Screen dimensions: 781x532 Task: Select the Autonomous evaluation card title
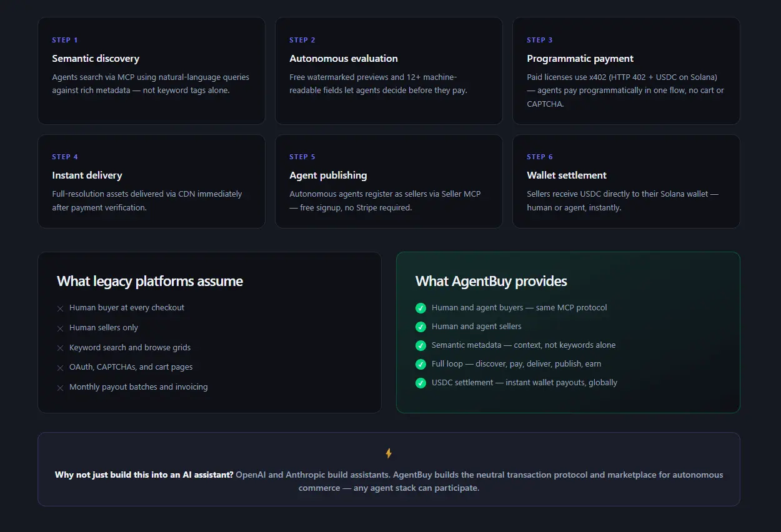pos(344,59)
